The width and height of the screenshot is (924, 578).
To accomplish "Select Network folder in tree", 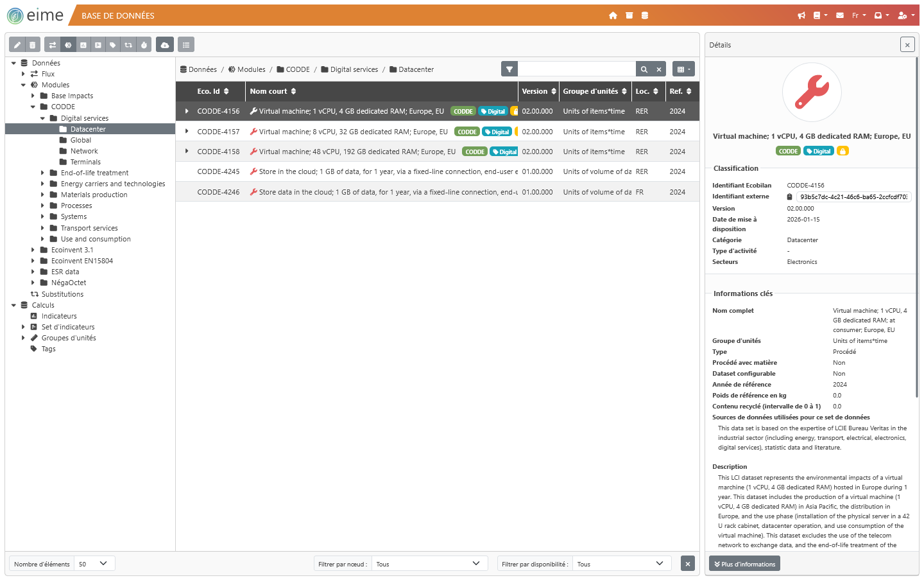I will pos(83,151).
